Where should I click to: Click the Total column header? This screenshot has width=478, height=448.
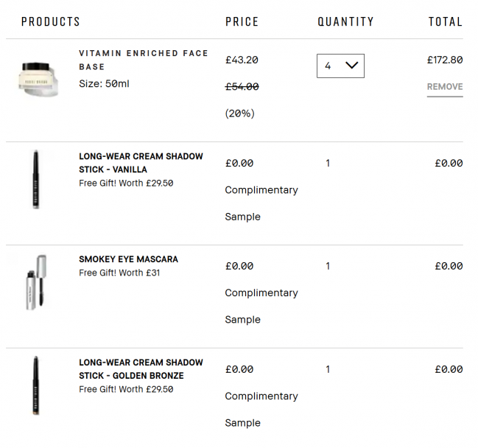(446, 21)
